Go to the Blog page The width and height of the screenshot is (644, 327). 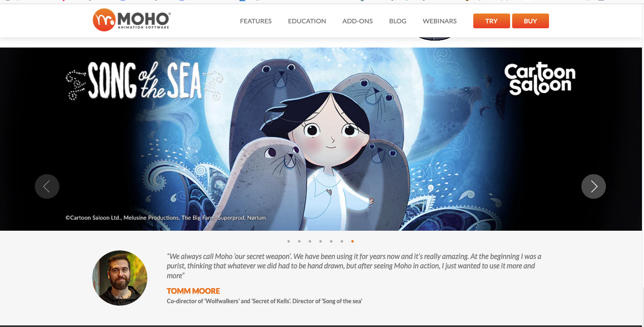pyautogui.click(x=398, y=21)
